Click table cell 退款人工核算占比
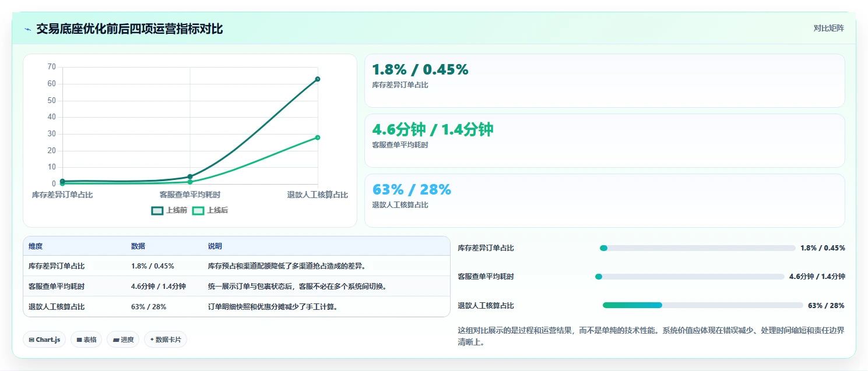 click(x=57, y=307)
